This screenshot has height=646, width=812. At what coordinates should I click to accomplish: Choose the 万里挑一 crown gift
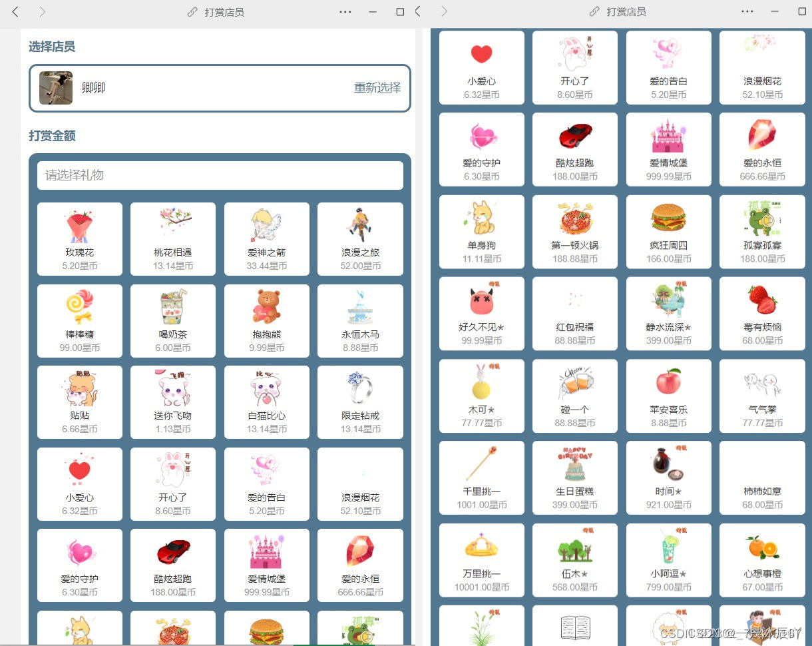(482, 560)
